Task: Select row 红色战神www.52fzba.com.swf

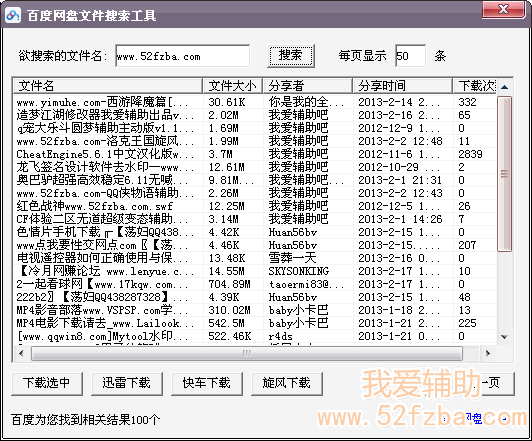Action: (255, 206)
